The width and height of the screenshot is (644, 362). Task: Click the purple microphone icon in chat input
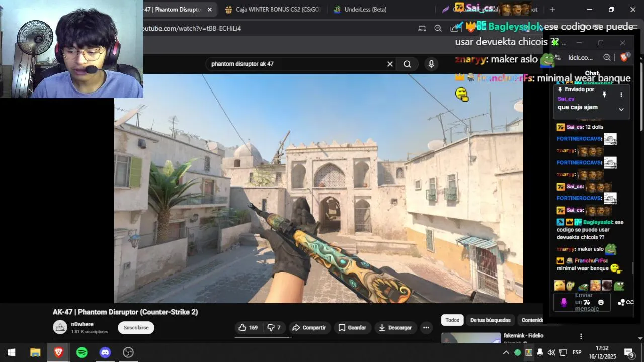[563, 302]
